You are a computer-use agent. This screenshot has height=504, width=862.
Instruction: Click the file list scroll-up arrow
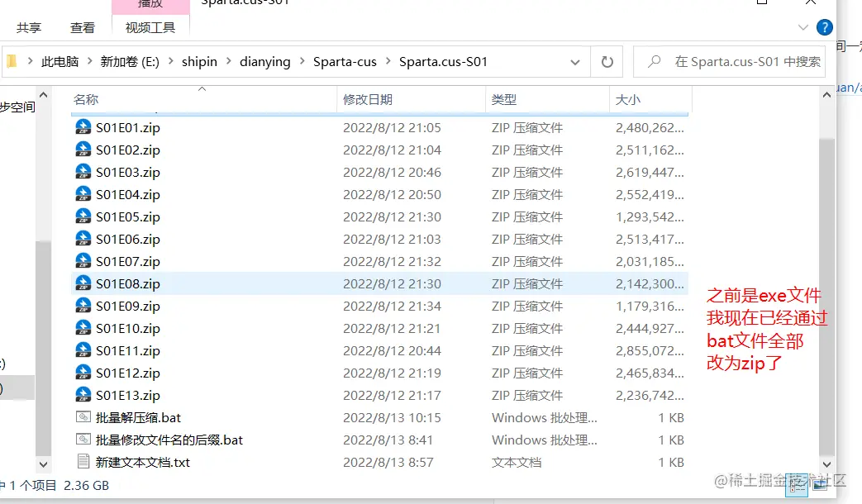pyautogui.click(x=826, y=95)
